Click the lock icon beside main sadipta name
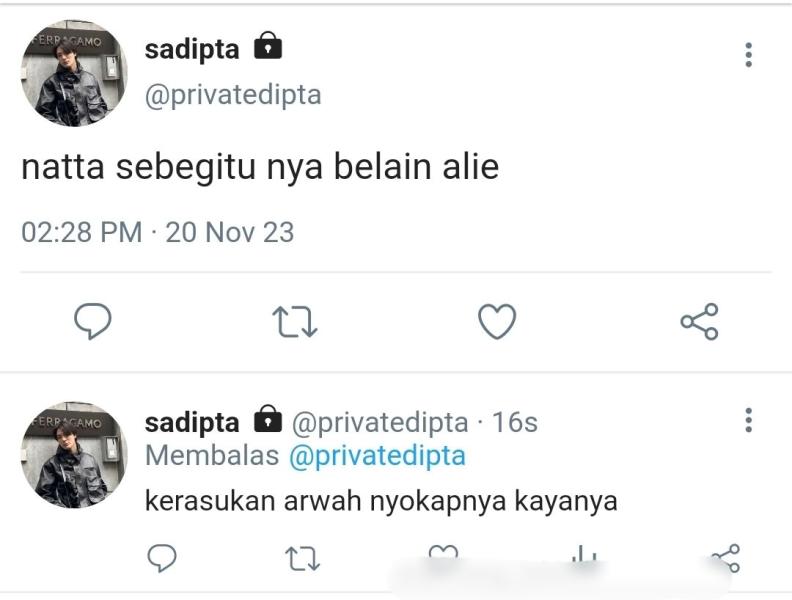Image resolution: width=792 pixels, height=600 pixels. tap(267, 47)
